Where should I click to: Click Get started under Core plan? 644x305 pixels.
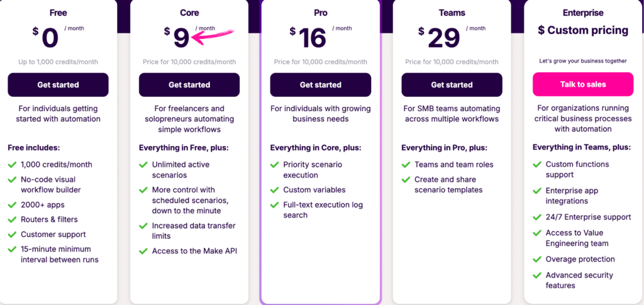point(189,85)
